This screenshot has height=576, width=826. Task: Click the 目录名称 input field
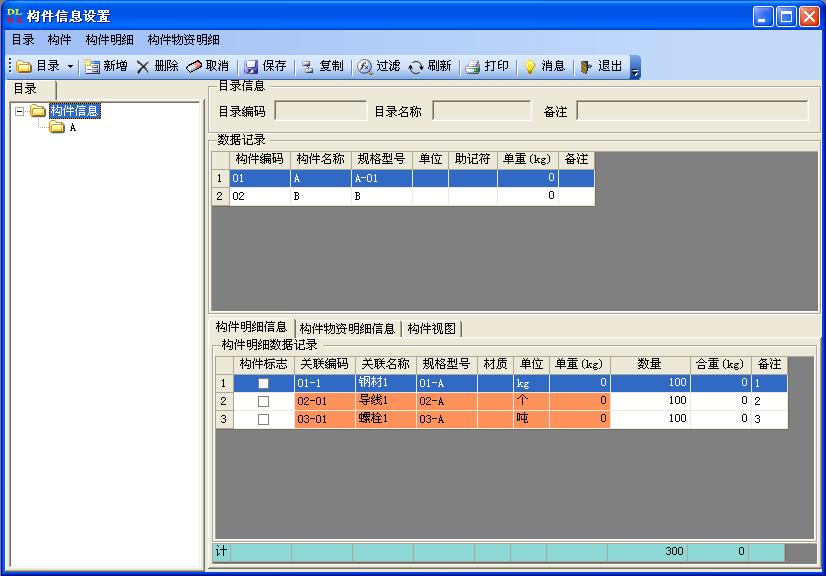[x=481, y=111]
